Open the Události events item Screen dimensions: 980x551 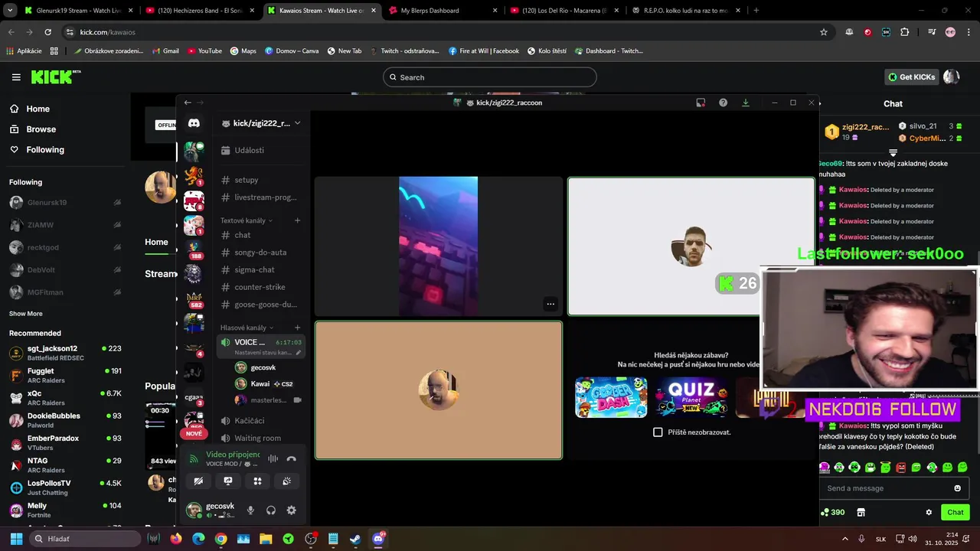tap(260, 151)
